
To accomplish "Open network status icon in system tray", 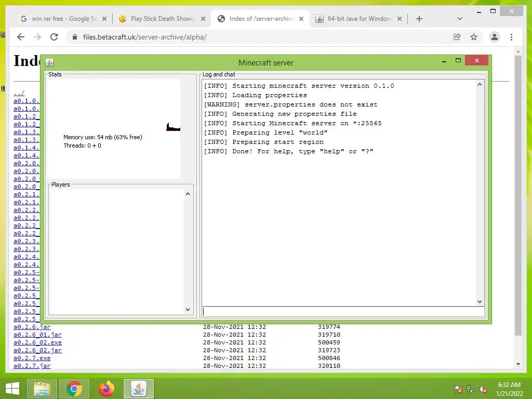I will click(470, 389).
